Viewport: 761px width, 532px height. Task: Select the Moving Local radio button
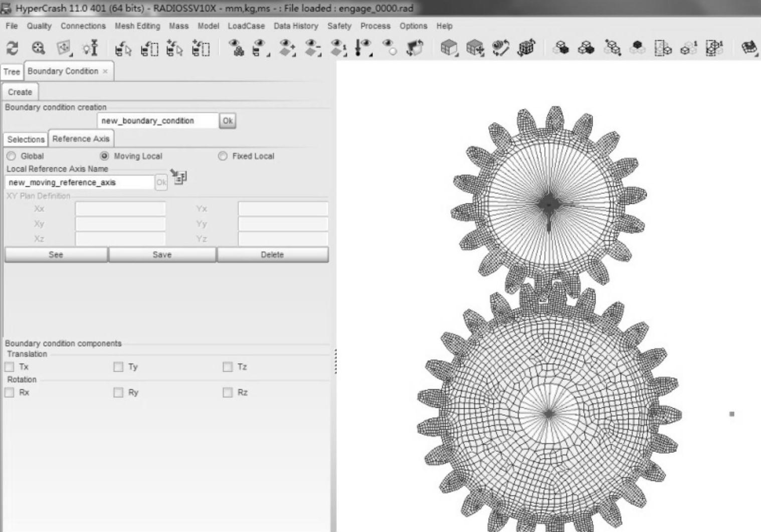point(104,156)
